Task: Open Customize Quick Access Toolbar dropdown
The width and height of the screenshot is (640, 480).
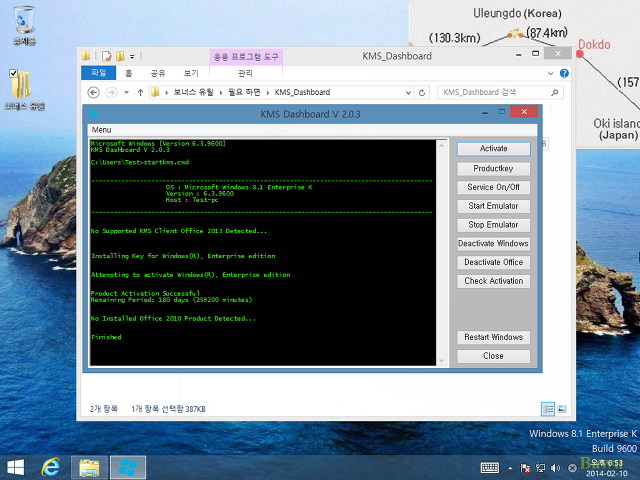Action: point(132,56)
